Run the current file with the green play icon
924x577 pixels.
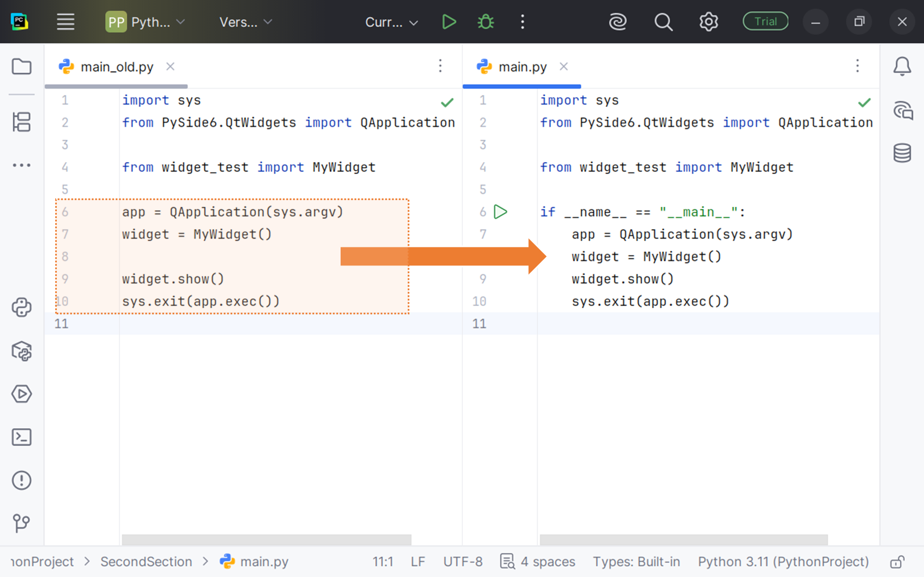449,22
